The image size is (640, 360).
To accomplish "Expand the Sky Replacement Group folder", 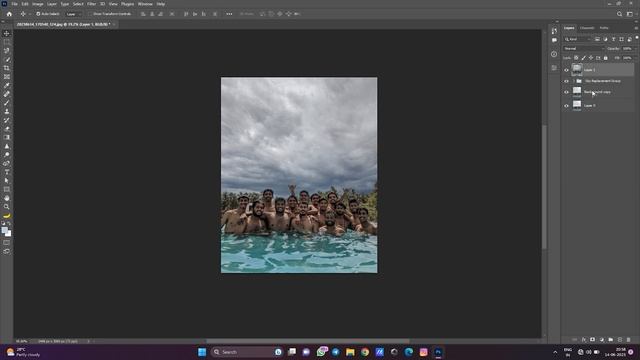I will point(573,81).
